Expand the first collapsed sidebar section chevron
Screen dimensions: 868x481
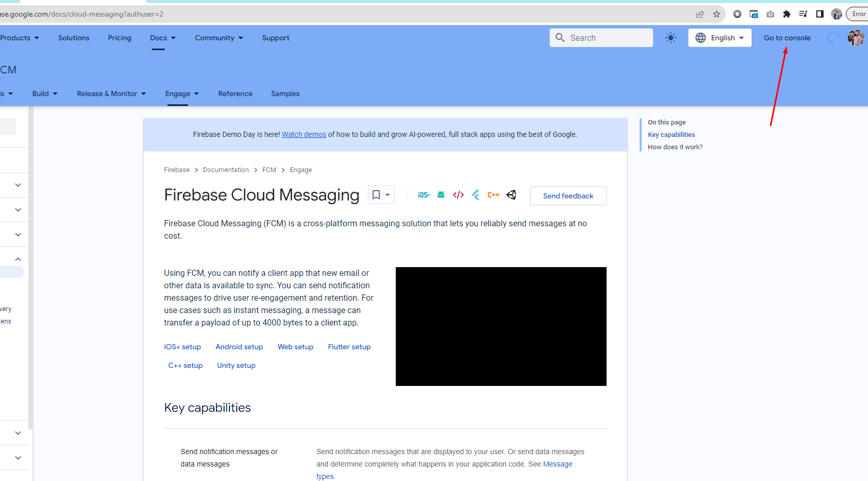(18, 185)
